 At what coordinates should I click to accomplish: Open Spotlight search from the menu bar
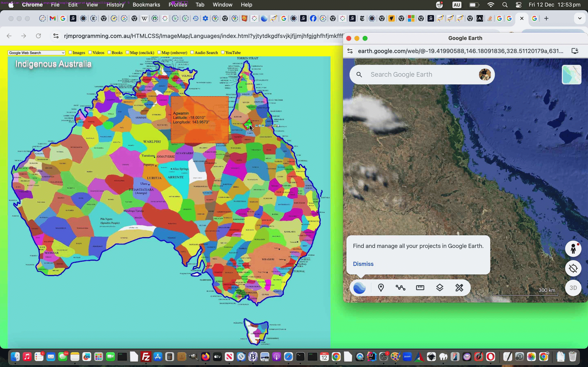pyautogui.click(x=505, y=5)
